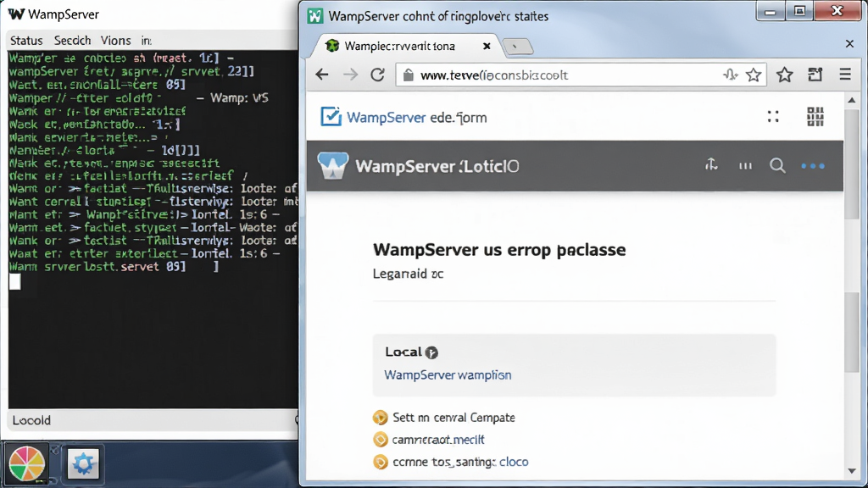Click the WampServer W logo in dark banner
868x488 pixels.
(x=332, y=165)
